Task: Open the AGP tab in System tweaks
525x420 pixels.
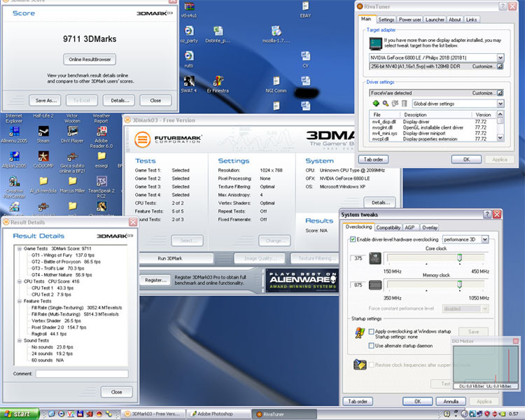Action: [x=409, y=227]
